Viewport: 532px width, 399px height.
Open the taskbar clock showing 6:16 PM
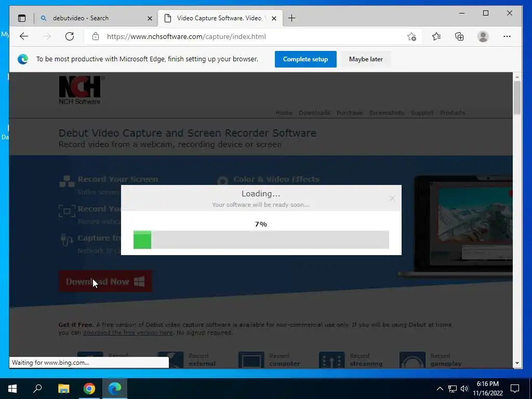coord(487,389)
